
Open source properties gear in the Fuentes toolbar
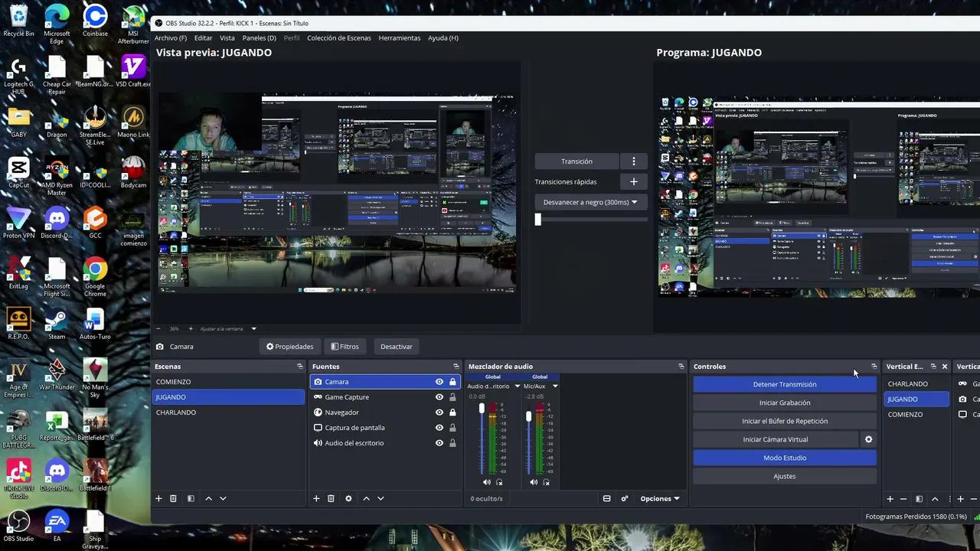tap(348, 498)
